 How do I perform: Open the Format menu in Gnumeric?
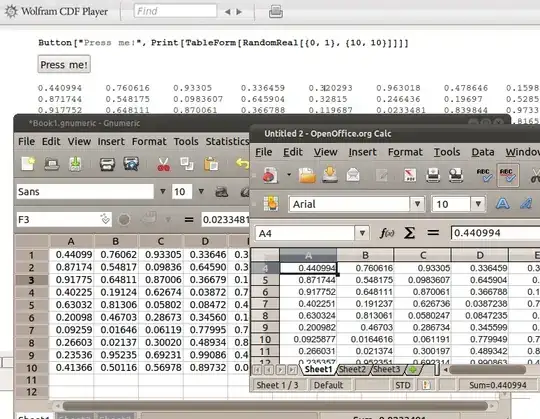tap(149, 142)
